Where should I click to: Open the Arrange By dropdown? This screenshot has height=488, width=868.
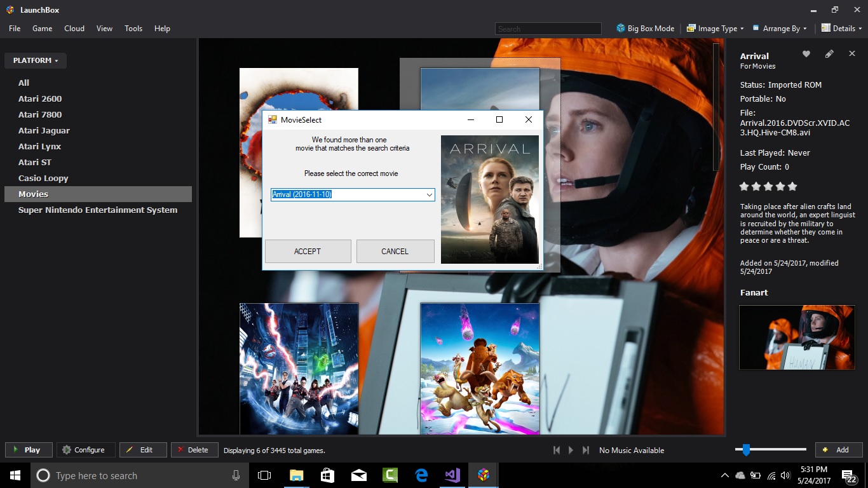pyautogui.click(x=780, y=29)
